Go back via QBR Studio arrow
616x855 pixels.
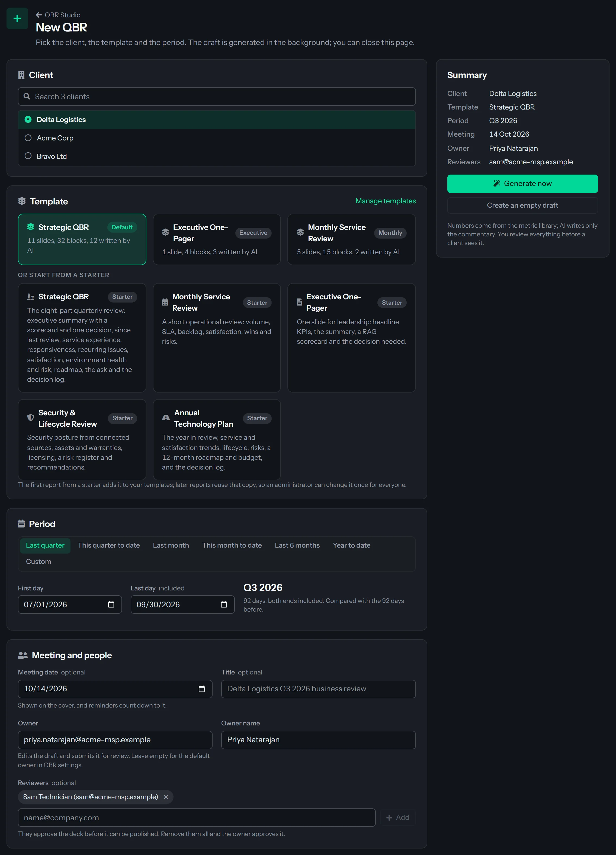click(x=39, y=15)
